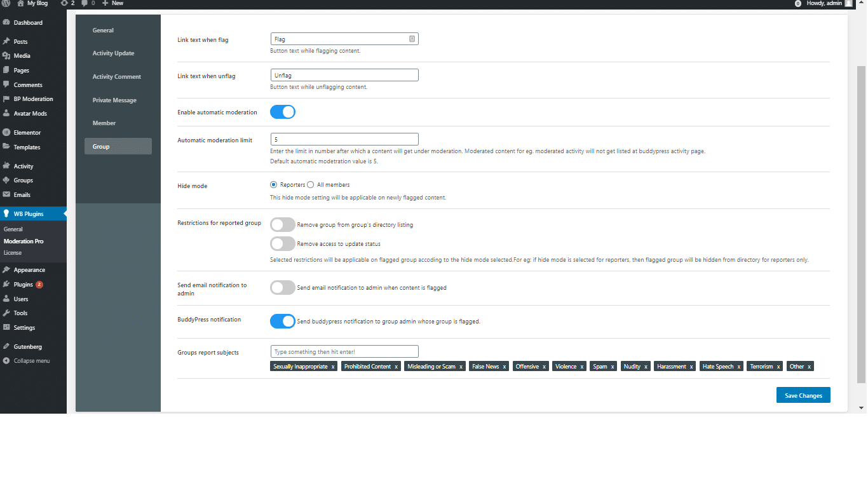Open Dashboard from the sidebar

(28, 23)
